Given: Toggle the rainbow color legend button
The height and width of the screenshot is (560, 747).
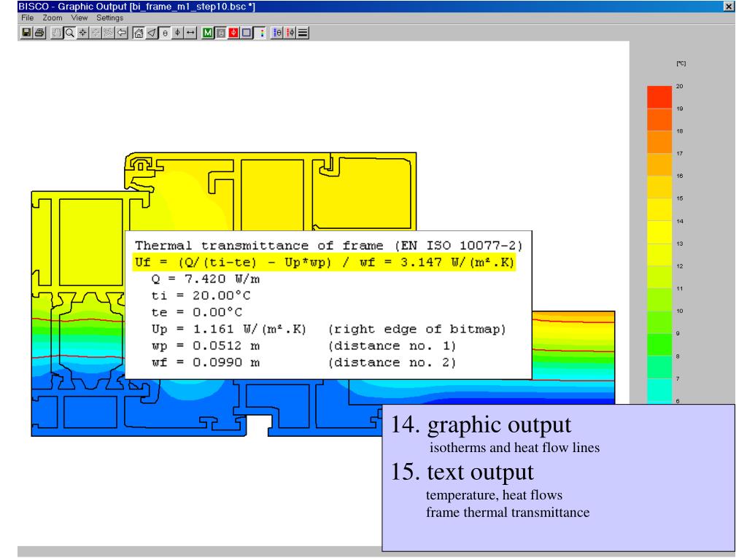Looking at the screenshot, I should point(260,33).
